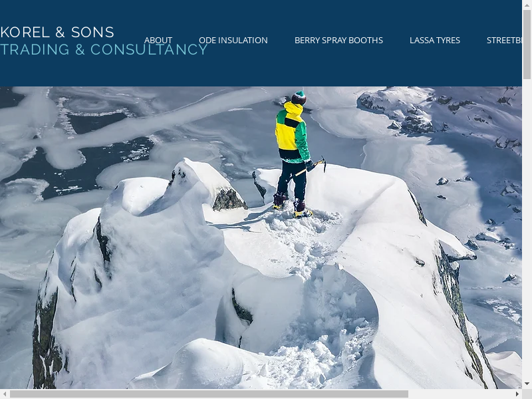Go to ODE INSULATION page

pyautogui.click(x=233, y=41)
